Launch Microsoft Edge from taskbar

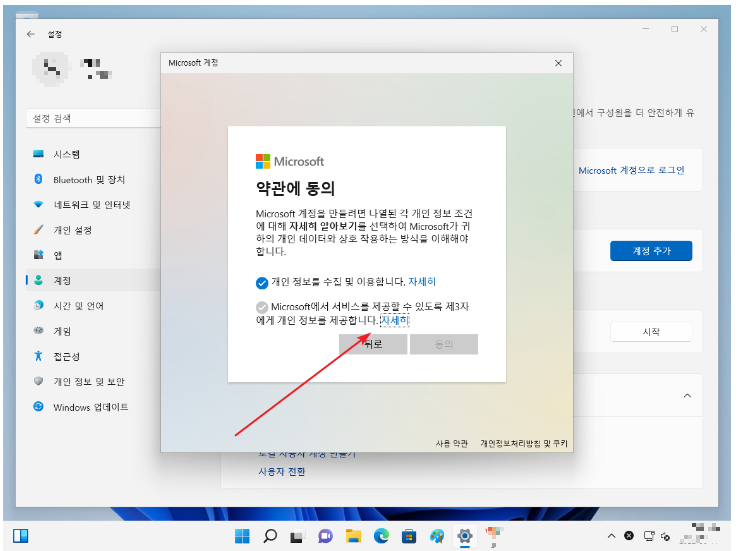[x=381, y=536]
